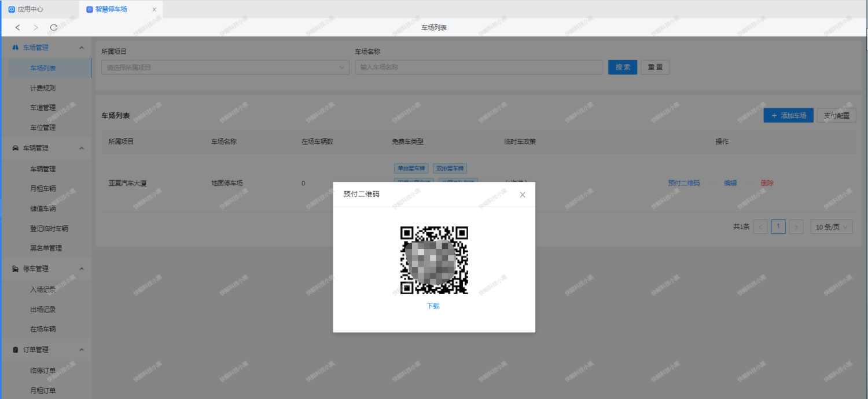Click the 在场车辆数 value 0
The width and height of the screenshot is (868, 399).
pos(303,183)
